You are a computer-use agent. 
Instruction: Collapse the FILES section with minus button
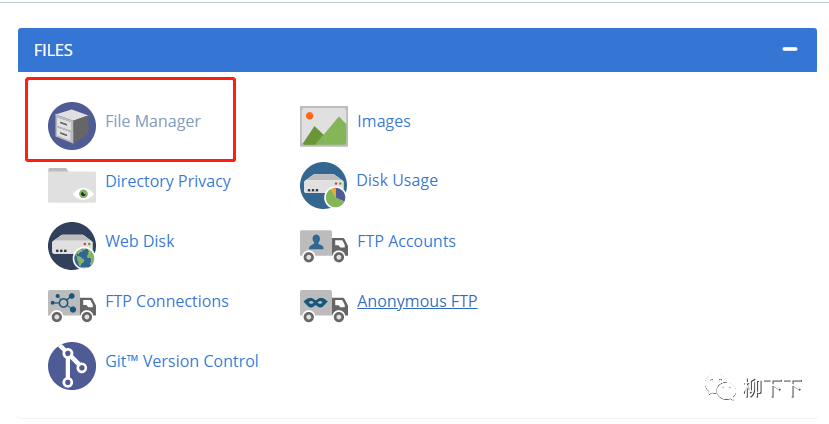(x=790, y=49)
